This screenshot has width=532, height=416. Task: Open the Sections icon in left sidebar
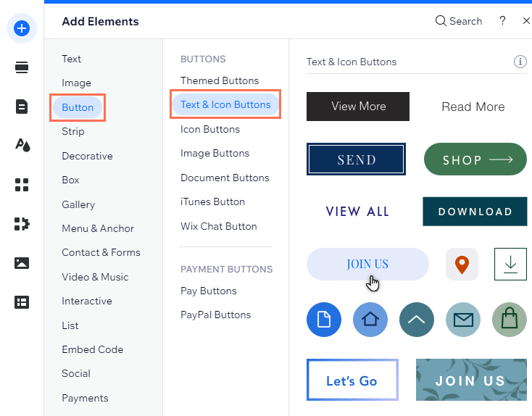22,67
